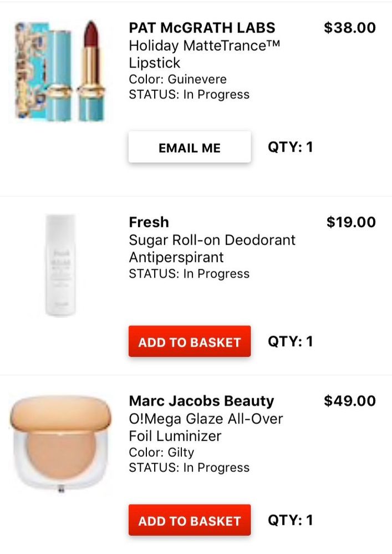Image resolution: width=392 pixels, height=554 pixels.
Task: Select the Color: Gilty text
Action: (161, 453)
